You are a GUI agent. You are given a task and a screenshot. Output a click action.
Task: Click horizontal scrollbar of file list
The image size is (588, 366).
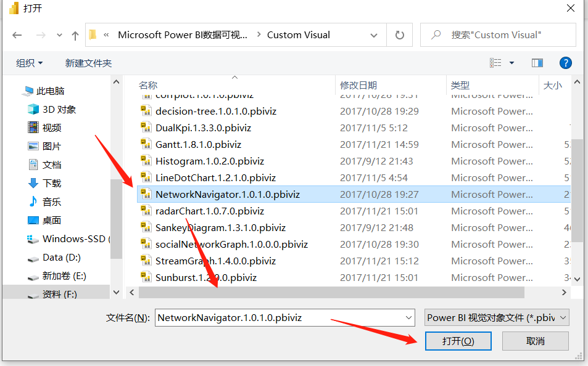coord(331,292)
